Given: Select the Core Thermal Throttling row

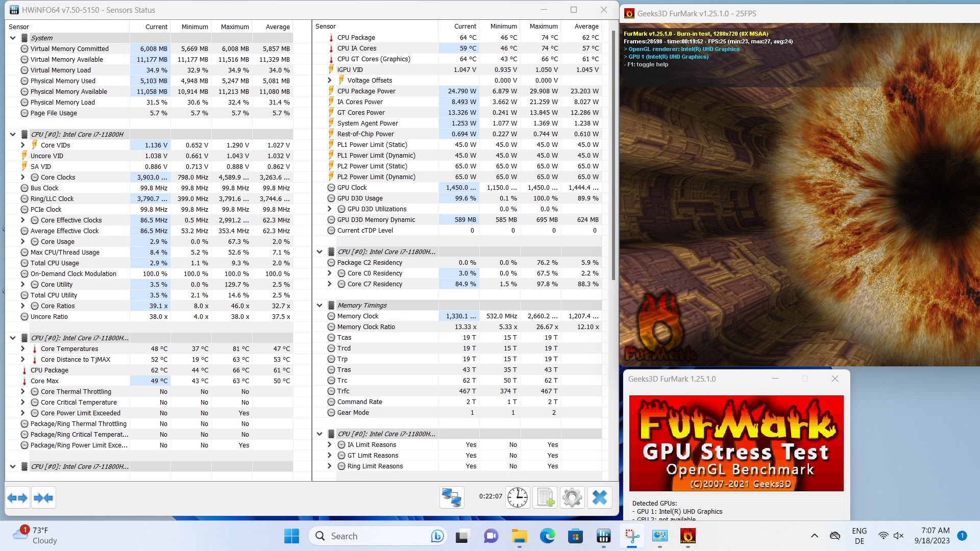Looking at the screenshot, I should click(x=149, y=391).
